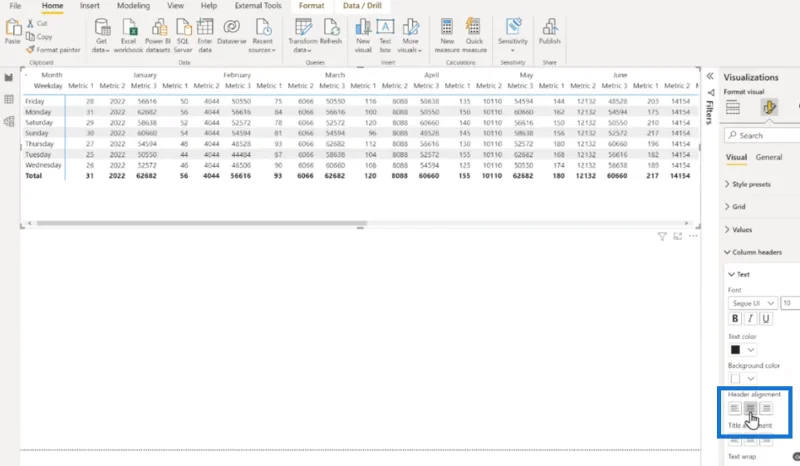This screenshot has width=800, height=466.
Task: Toggle Underline for column header text
Action: (x=765, y=318)
